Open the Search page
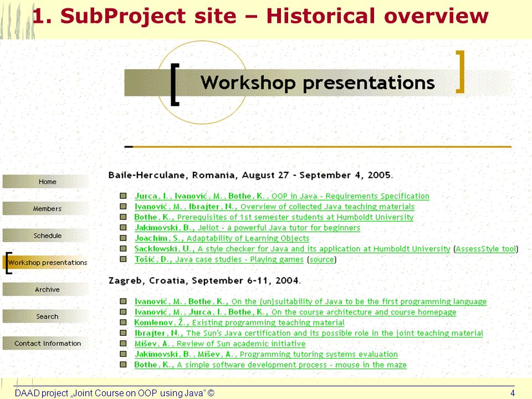Viewport: 532px width, 399px height. coord(46,316)
